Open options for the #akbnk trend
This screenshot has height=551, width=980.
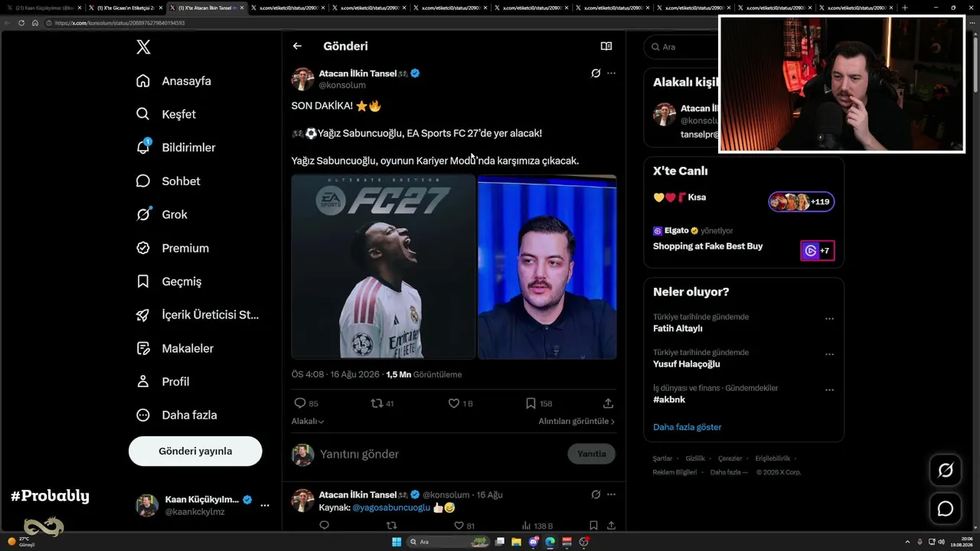[829, 390]
